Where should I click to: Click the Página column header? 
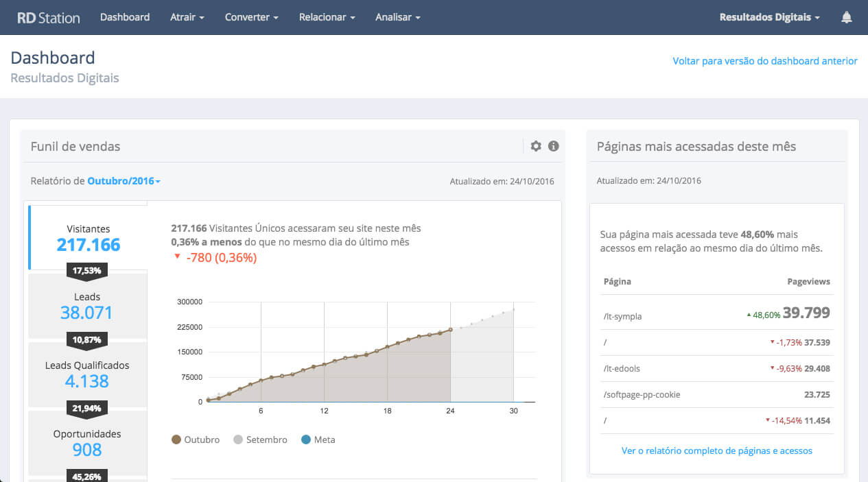click(x=618, y=281)
